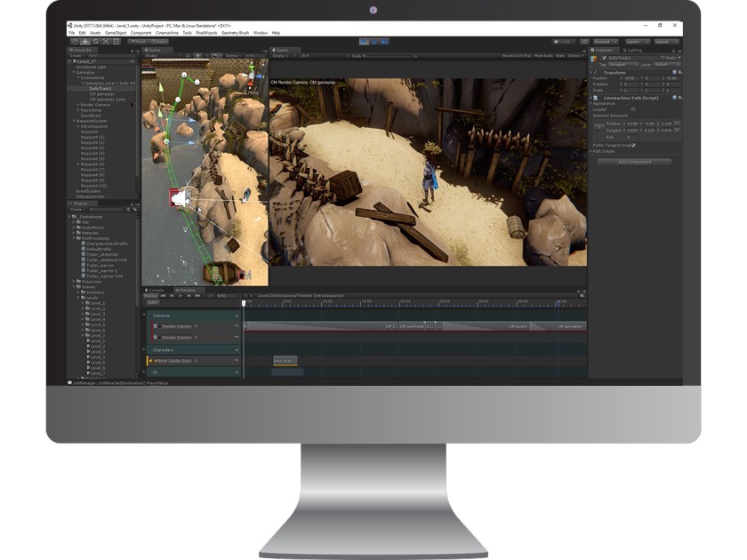Go to previous frame in Timeline
Screen dimensions: 747x560
pos(172,296)
